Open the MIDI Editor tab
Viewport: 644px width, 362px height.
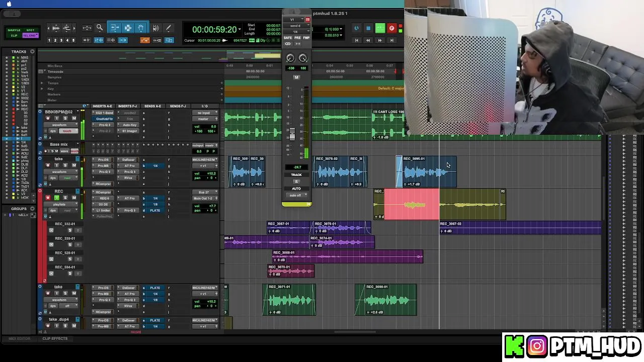click(x=19, y=338)
